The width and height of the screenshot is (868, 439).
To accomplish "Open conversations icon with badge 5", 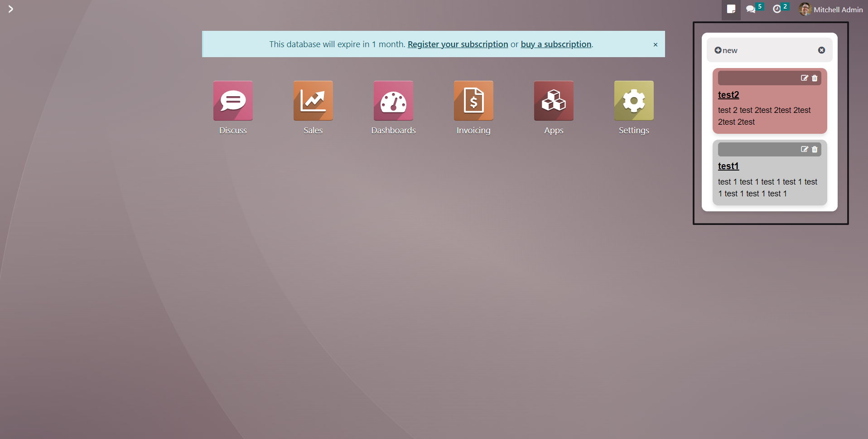I will click(x=754, y=9).
